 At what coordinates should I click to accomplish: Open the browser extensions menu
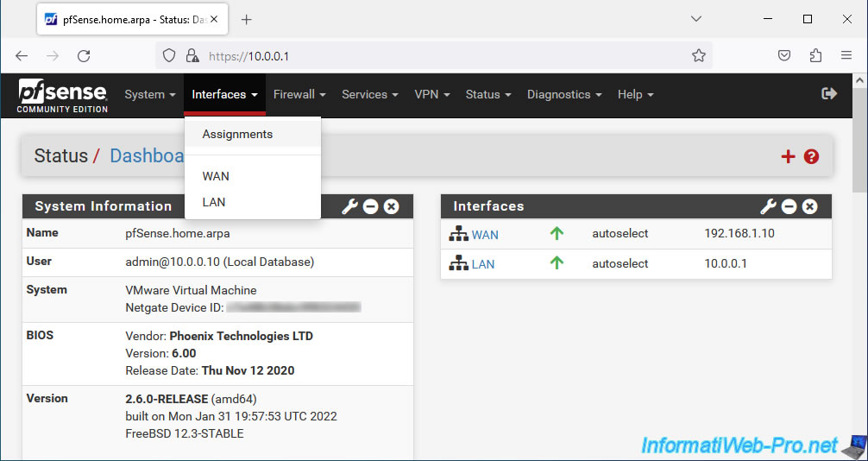click(x=815, y=55)
